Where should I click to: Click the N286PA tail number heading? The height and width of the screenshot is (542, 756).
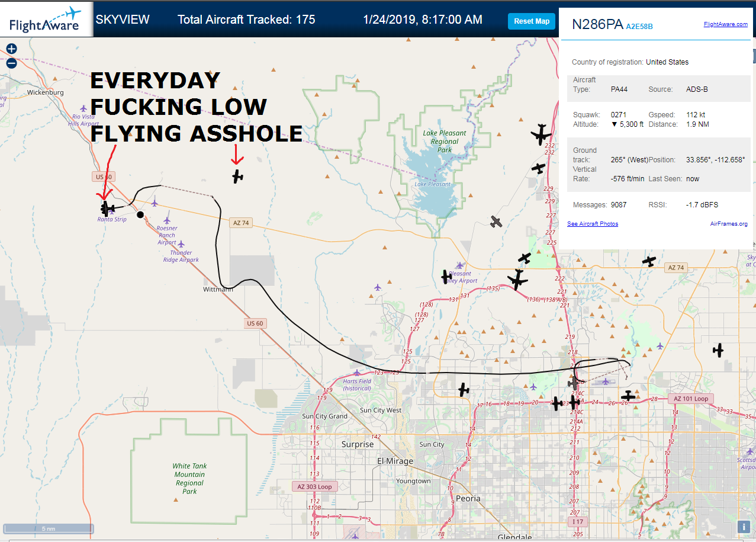pos(597,24)
